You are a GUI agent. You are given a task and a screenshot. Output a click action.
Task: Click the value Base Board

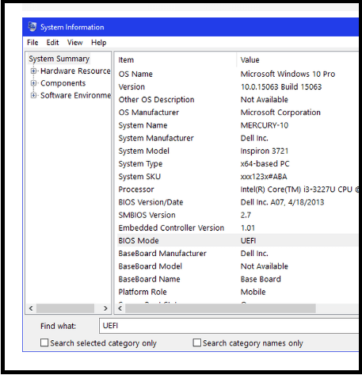[x=261, y=279]
